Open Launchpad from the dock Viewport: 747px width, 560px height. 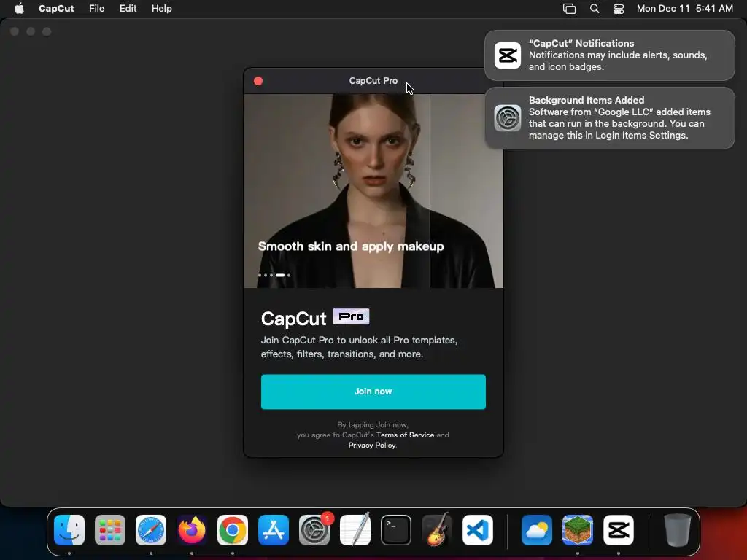point(110,529)
